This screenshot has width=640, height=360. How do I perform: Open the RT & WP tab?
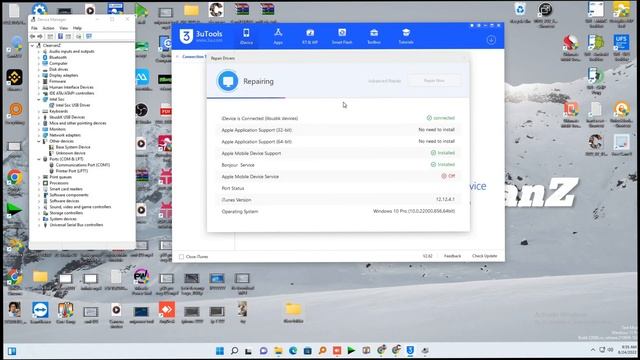(310, 36)
